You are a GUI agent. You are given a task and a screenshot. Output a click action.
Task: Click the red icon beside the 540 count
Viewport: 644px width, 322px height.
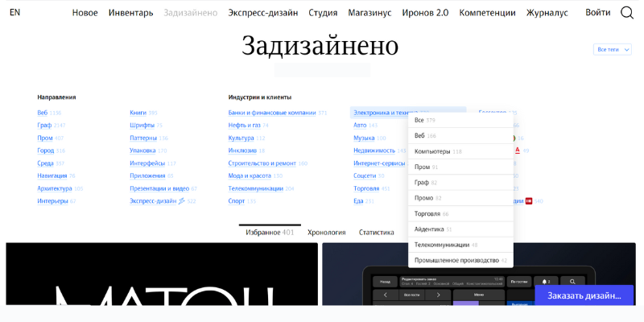tap(529, 200)
